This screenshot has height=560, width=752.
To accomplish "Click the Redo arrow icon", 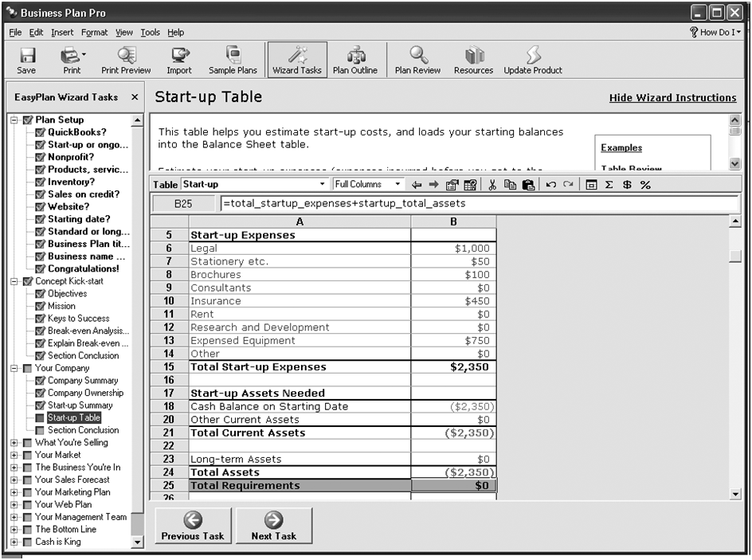I will coord(568,185).
